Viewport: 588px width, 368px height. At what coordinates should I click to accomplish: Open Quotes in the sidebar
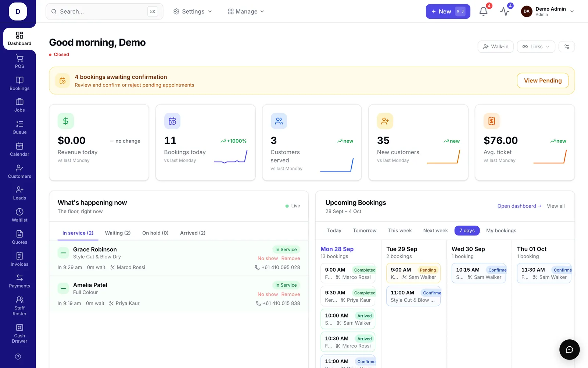(x=19, y=237)
